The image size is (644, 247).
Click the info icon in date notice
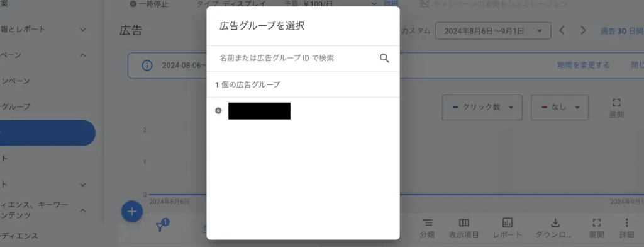pyautogui.click(x=147, y=66)
